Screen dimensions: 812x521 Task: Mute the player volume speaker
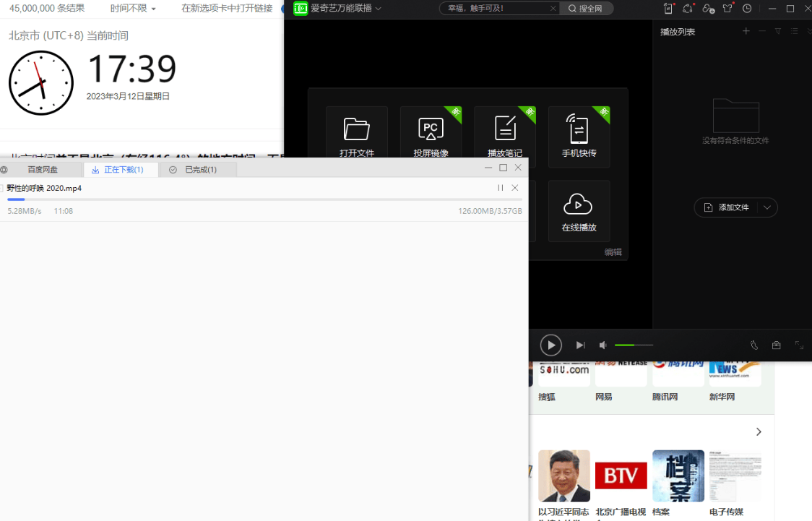602,345
